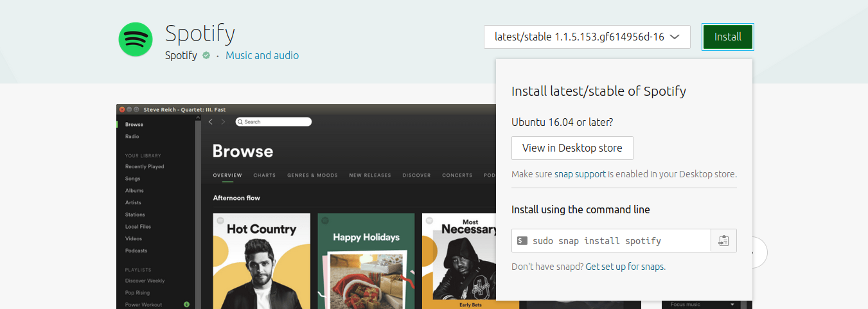This screenshot has width=868, height=309.
Task: Click the Search box in Spotify screenshot
Action: click(273, 121)
